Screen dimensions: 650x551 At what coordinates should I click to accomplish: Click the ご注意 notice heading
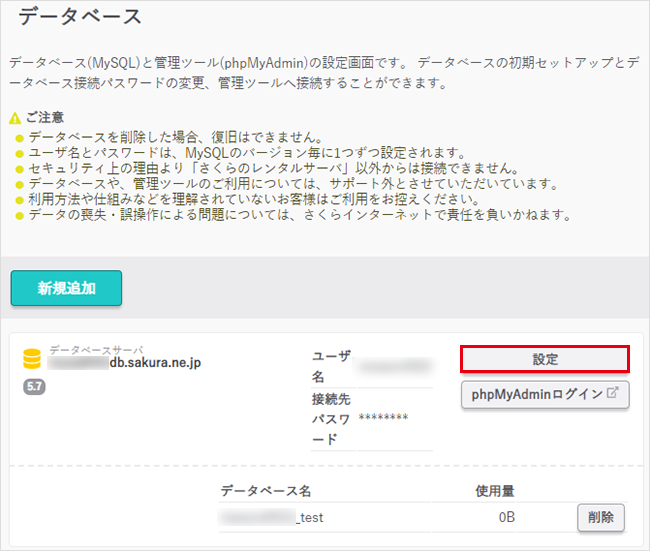(x=44, y=118)
